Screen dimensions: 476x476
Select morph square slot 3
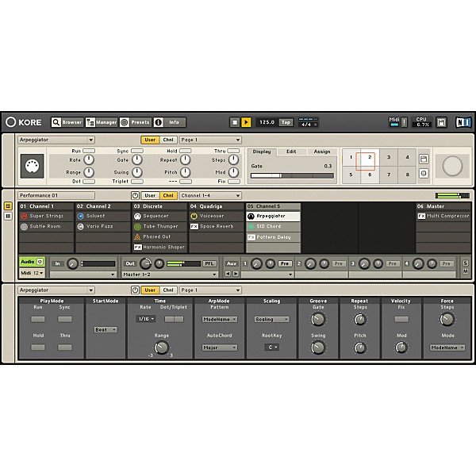[x=389, y=157]
